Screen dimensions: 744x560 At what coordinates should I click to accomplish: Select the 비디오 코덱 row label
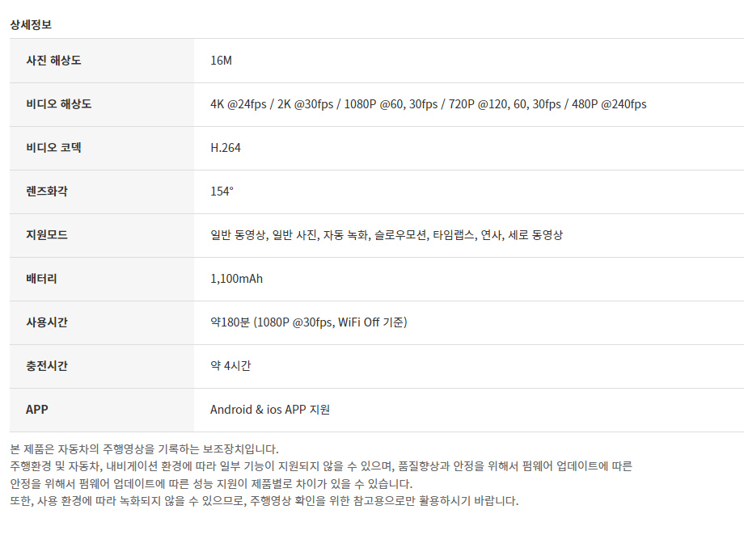[x=53, y=147]
